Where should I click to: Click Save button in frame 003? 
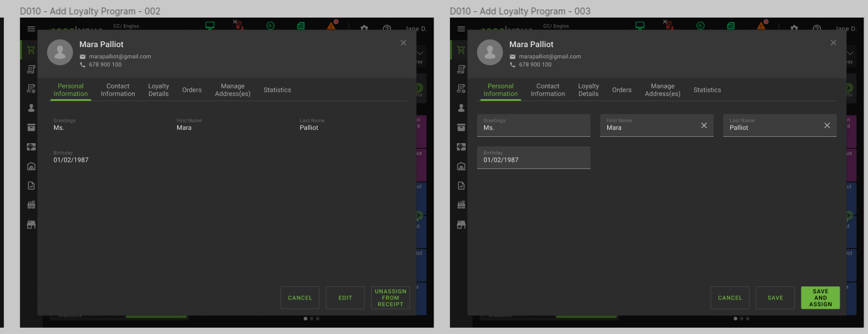[x=775, y=298]
